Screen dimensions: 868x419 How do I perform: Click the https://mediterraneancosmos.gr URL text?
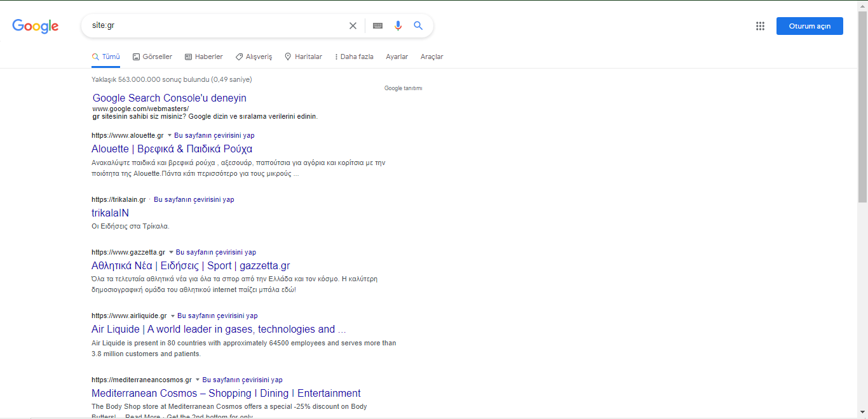coord(142,380)
